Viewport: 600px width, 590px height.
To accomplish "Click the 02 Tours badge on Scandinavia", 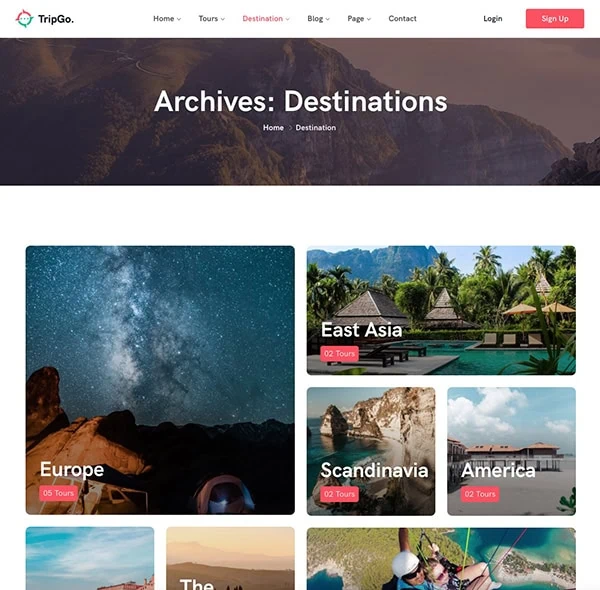I will 339,494.
